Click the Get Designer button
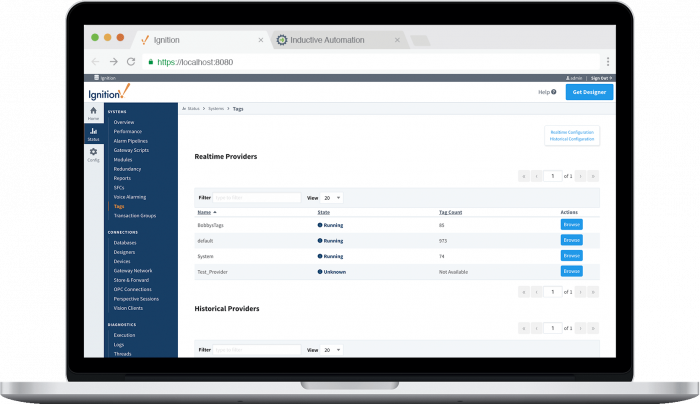Viewport: 700px width, 404px height. pyautogui.click(x=589, y=92)
